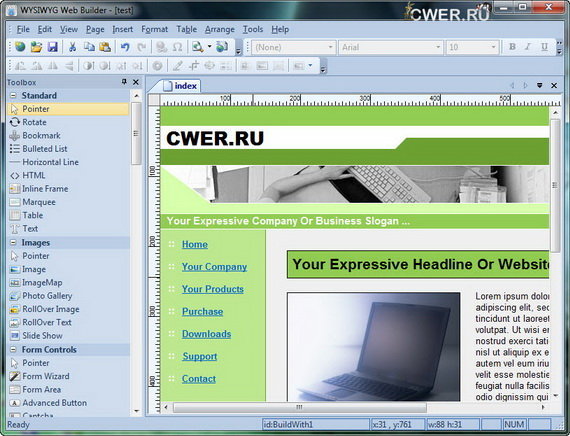Click the New Web Site globe icon
Image resolution: width=570 pixels, height=436 pixels.
point(20,47)
